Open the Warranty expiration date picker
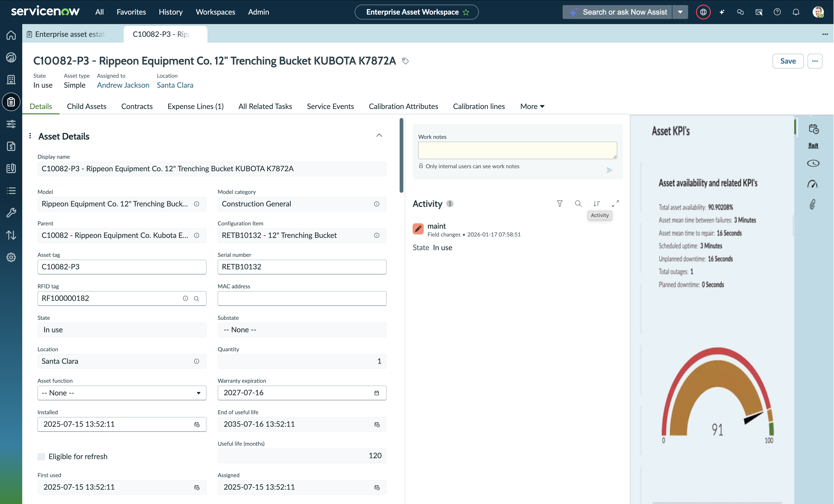This screenshot has width=834, height=504. (377, 393)
